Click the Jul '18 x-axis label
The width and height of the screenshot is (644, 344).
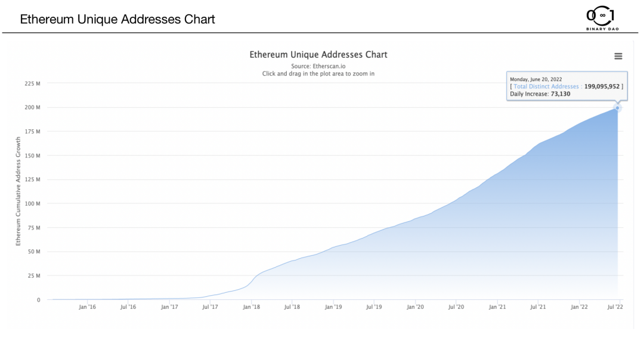[292, 307]
